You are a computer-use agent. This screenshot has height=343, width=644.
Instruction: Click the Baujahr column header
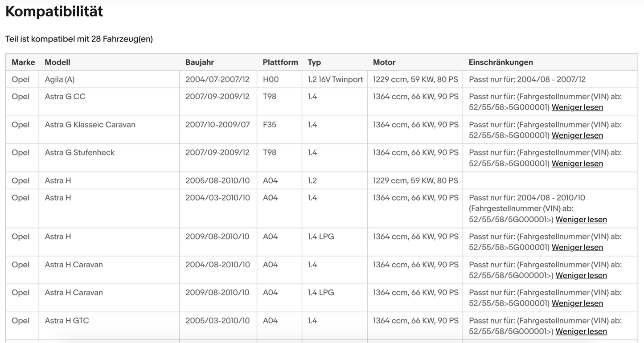pos(200,62)
